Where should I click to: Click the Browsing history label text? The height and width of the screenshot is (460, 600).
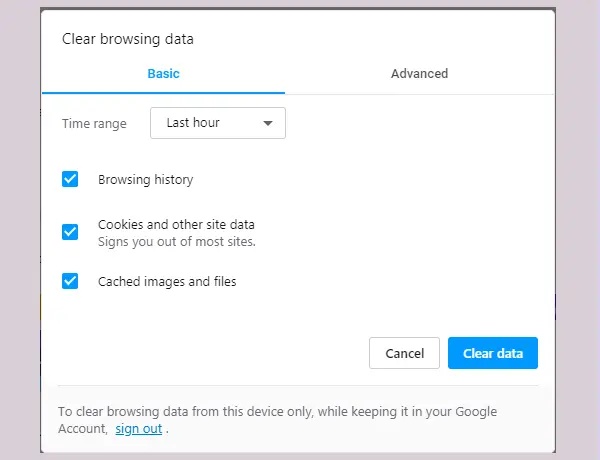click(145, 179)
